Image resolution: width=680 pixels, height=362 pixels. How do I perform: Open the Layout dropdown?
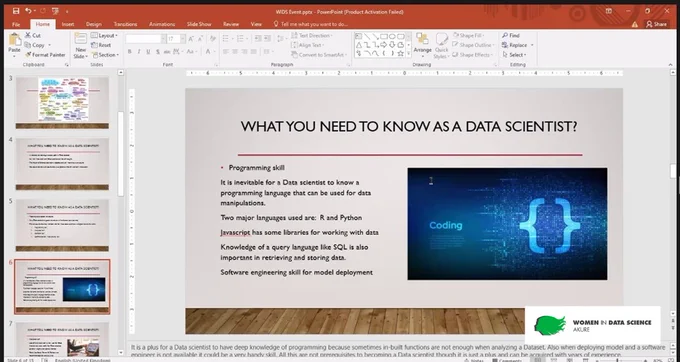[x=104, y=36]
